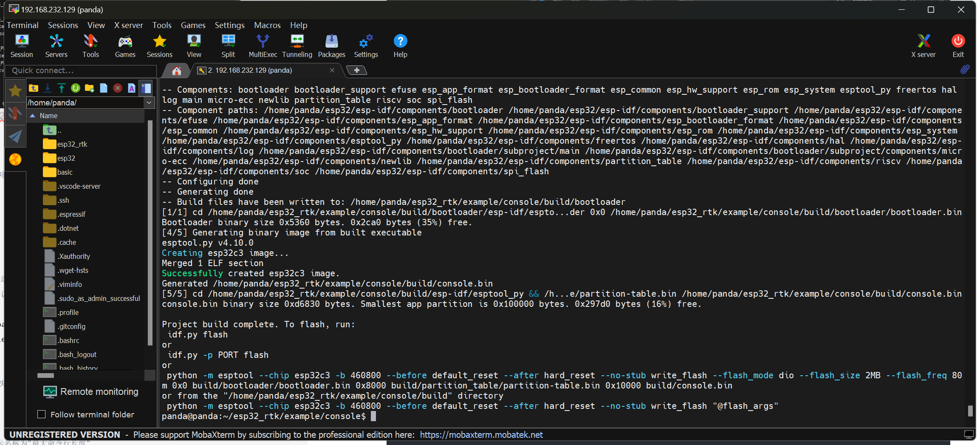Open the Sftp globe sidebar tab
Image resolution: width=980 pixels, height=445 pixels.
15,159
